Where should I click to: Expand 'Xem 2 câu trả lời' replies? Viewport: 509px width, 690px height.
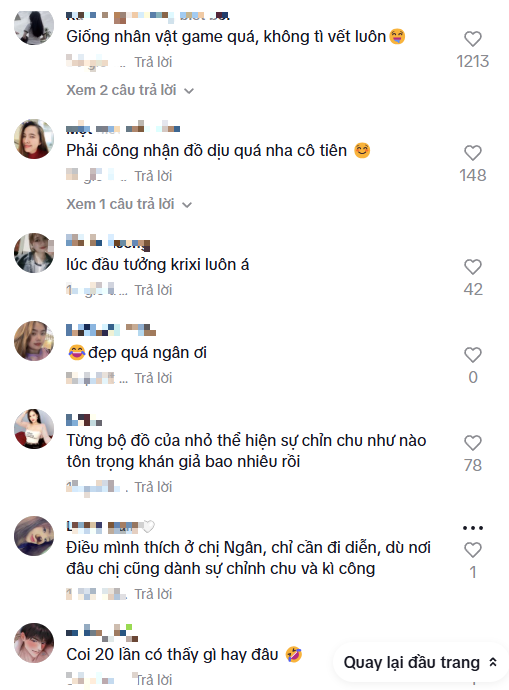pyautogui.click(x=130, y=90)
